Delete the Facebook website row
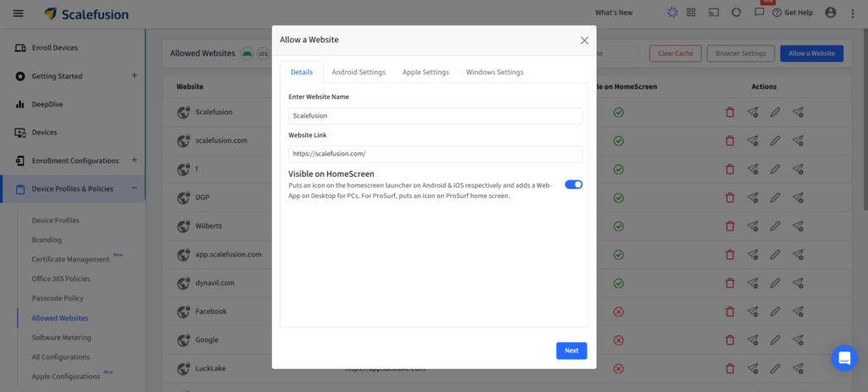The height and width of the screenshot is (392, 868). click(x=730, y=312)
